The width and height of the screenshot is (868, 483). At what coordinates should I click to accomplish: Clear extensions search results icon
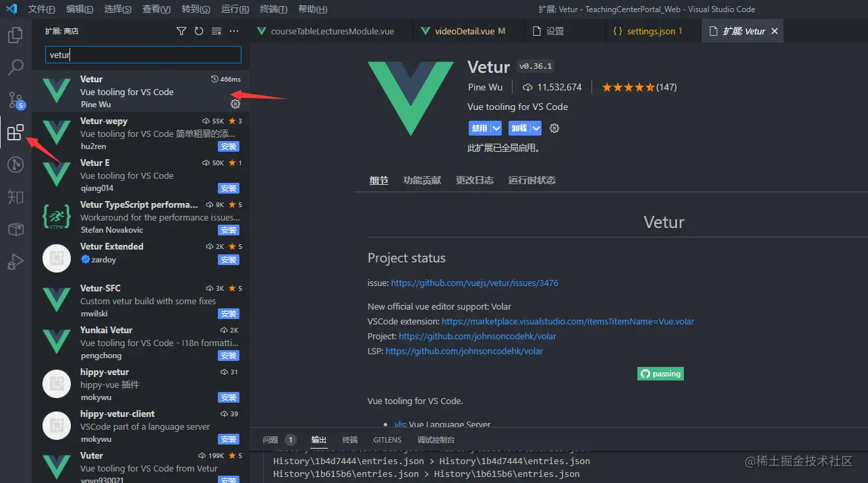216,31
